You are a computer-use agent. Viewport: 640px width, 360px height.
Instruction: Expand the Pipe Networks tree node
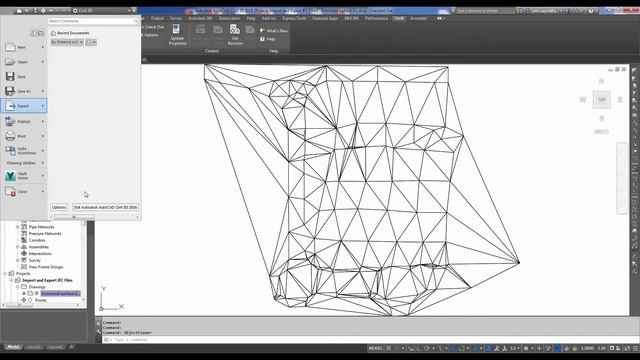point(18,227)
